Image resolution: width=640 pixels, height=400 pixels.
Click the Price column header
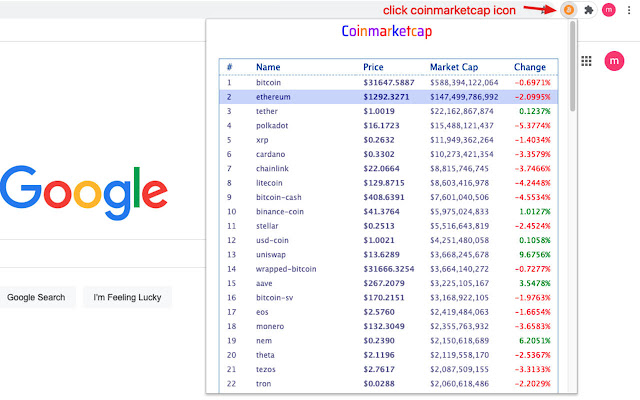coord(373,67)
